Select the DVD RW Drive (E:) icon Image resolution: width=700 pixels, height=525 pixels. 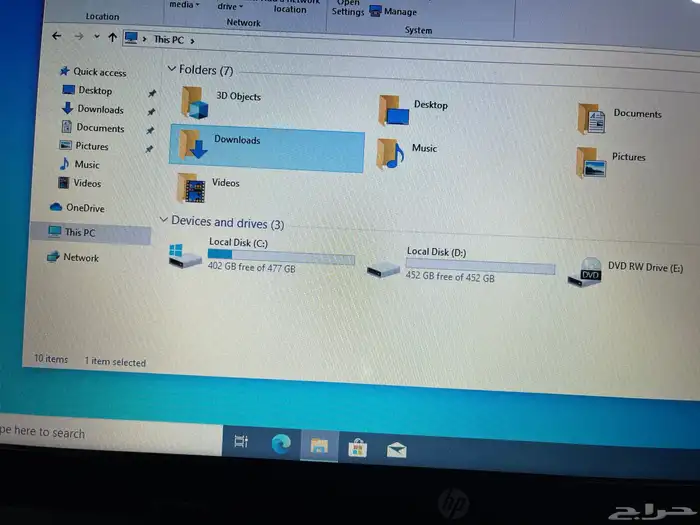(585, 272)
